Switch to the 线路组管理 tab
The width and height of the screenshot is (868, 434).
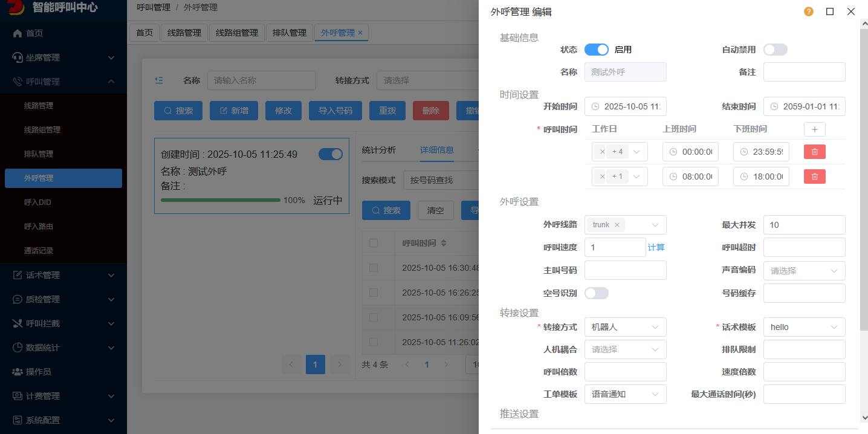(237, 33)
